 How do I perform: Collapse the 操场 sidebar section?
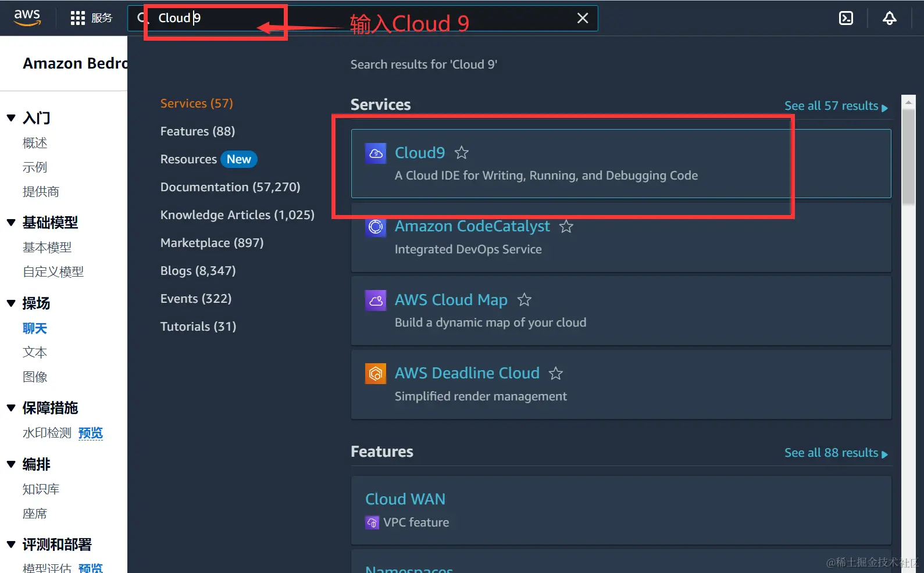coord(11,303)
